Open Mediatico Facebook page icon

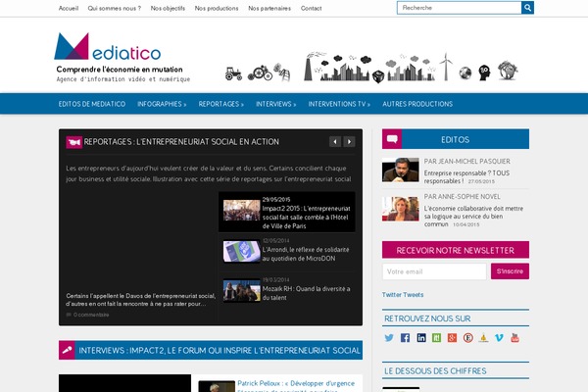(x=405, y=337)
